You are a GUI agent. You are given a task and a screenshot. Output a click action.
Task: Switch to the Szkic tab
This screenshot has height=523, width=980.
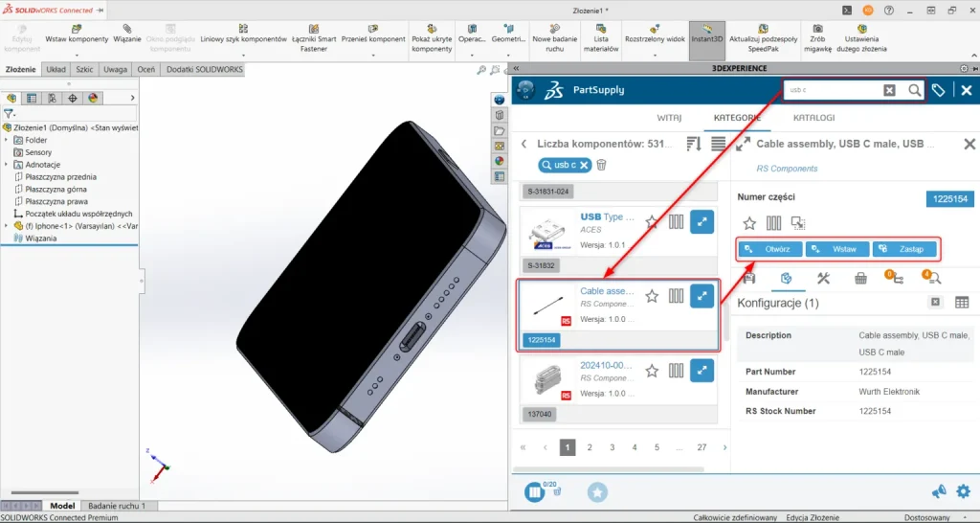(84, 69)
